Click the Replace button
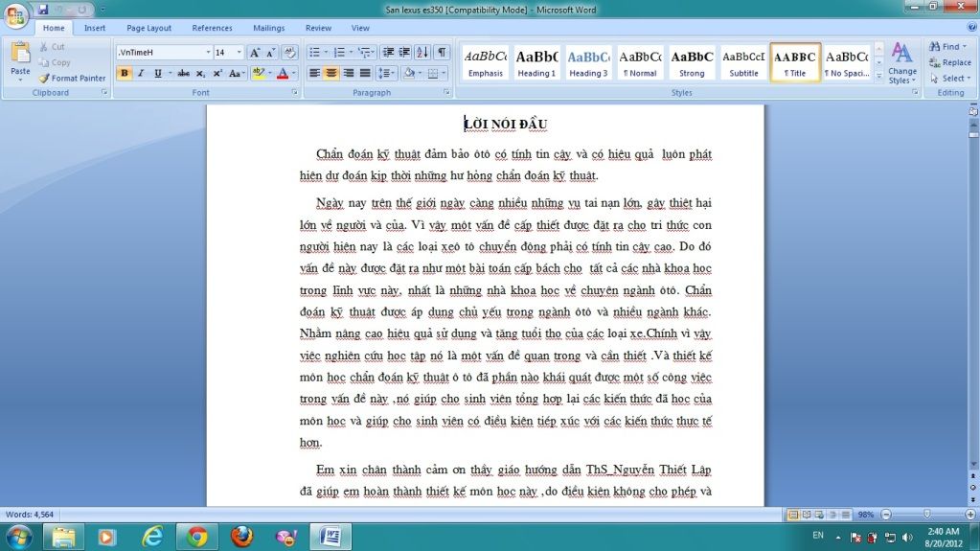Viewport: 980px width, 551px height. click(949, 62)
